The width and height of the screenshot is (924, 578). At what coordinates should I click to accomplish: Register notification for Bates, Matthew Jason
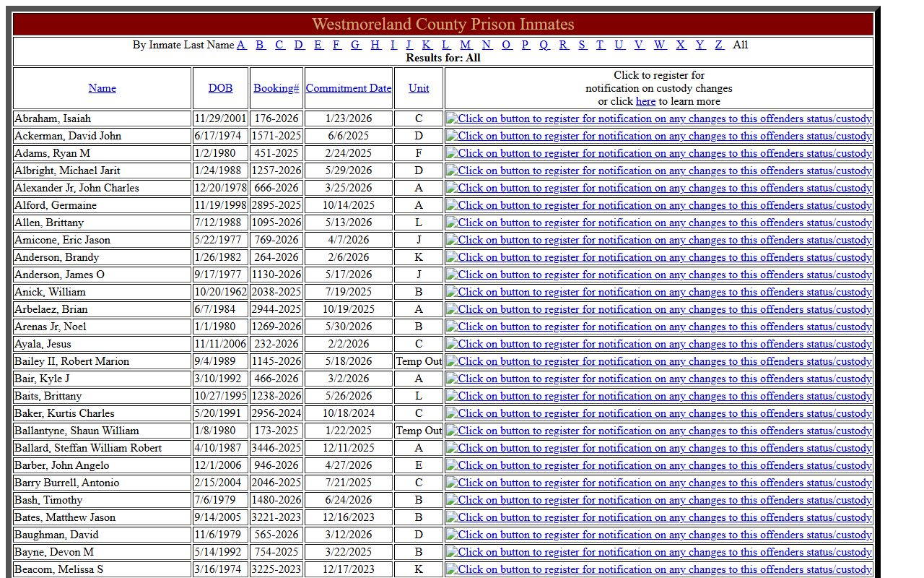(658, 517)
